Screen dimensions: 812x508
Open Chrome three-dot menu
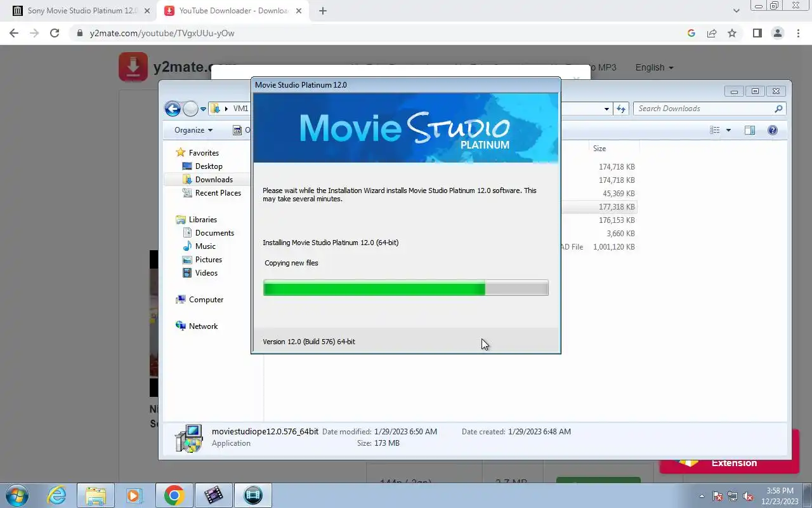click(x=797, y=33)
